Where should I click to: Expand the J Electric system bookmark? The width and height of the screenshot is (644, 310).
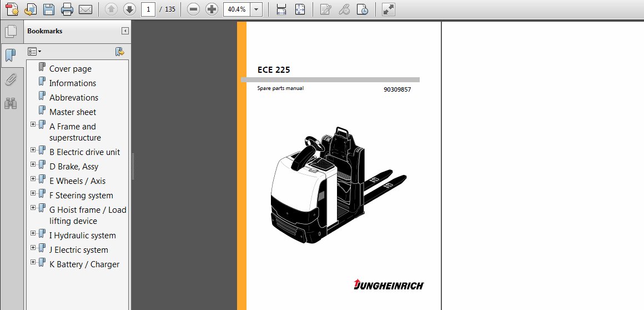(x=33, y=248)
